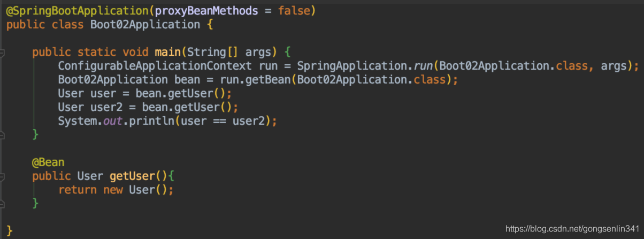This screenshot has height=239, width=644.
Task: Click the String[] parameter type
Action: [213, 53]
